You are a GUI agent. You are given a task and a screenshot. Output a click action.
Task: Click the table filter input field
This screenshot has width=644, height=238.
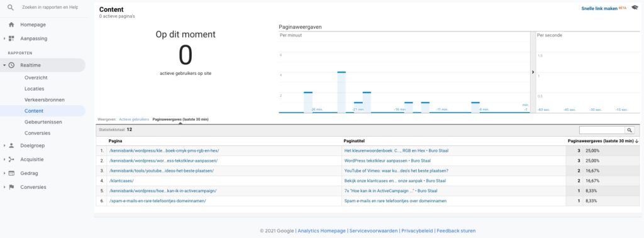pyautogui.click(x=602, y=130)
